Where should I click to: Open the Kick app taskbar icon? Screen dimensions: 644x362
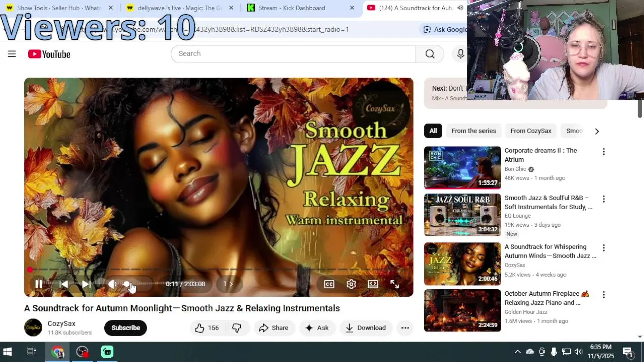click(107, 352)
